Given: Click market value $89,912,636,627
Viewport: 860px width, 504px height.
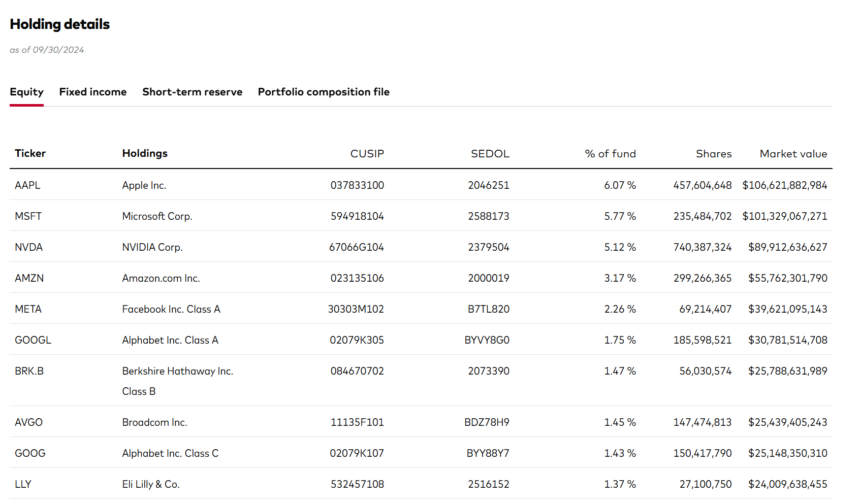Looking at the screenshot, I should [x=788, y=247].
